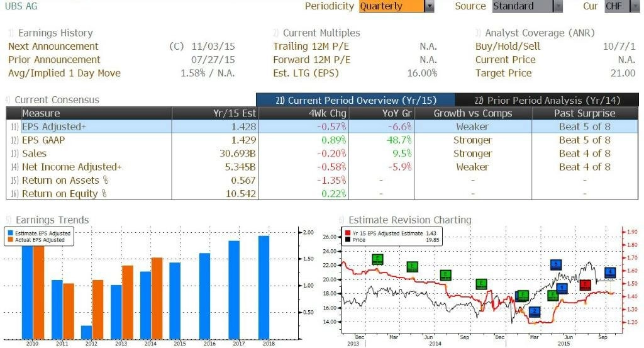Click EPS GAAP YoY growth 48.7%
This screenshot has width=644, height=348.
[x=399, y=140]
